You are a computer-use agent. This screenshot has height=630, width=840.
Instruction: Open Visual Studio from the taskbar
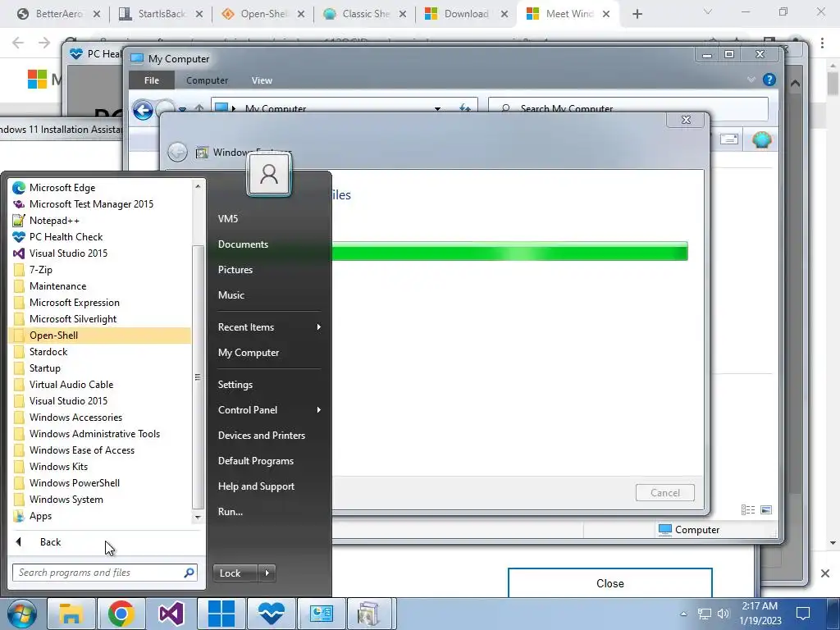tap(171, 614)
